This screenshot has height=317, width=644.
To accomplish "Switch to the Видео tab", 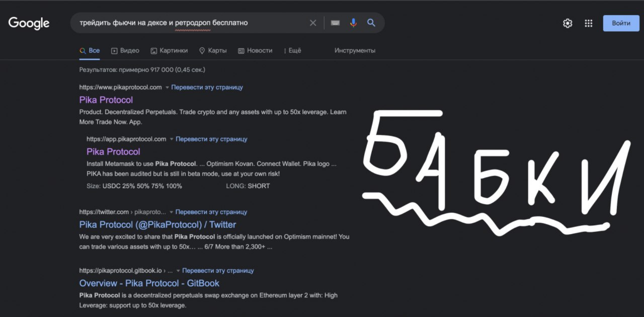I will pyautogui.click(x=125, y=51).
